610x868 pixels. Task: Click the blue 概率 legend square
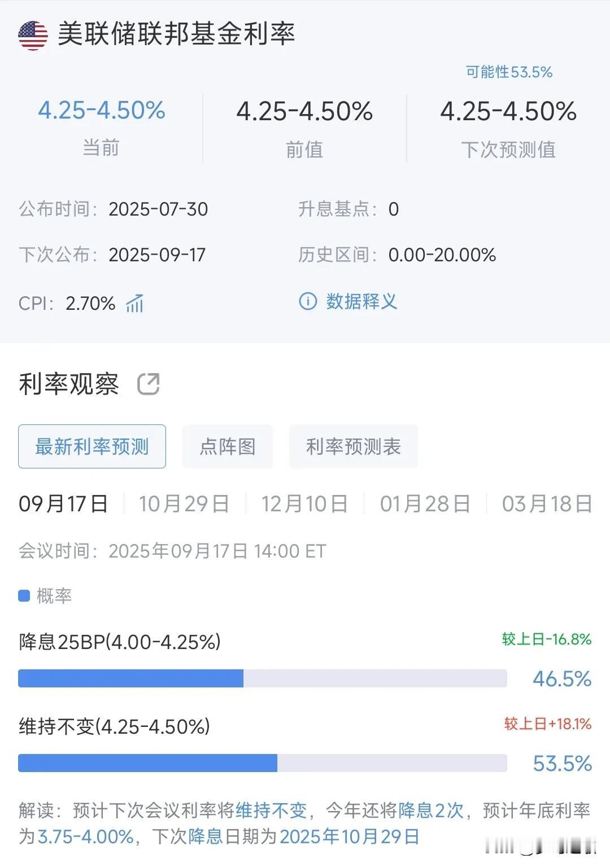coord(24,596)
